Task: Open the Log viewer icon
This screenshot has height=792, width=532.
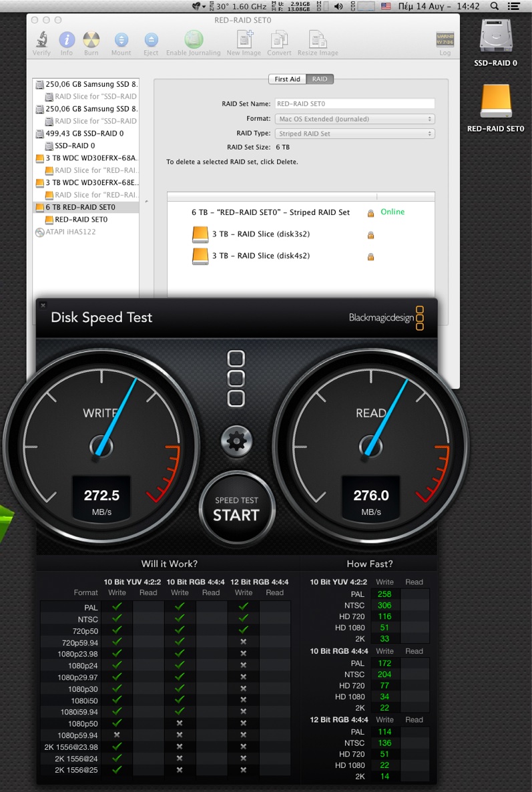Action: point(445,39)
